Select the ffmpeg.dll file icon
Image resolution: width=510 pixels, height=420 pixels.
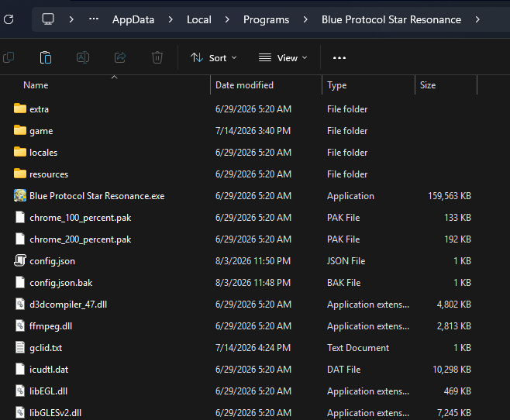click(20, 325)
